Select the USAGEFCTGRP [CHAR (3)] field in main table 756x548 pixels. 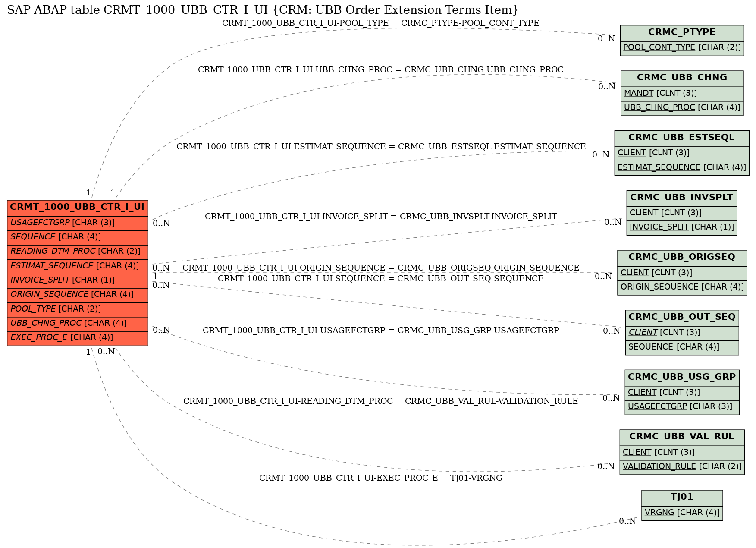(78, 223)
